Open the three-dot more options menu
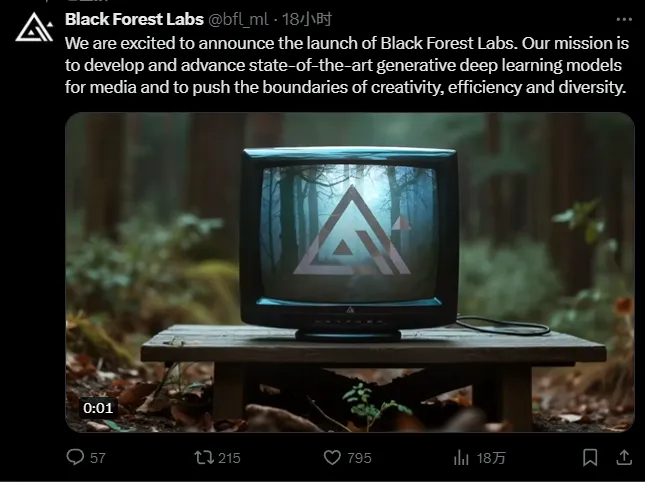Screen dimensions: 645x482 click(x=624, y=19)
